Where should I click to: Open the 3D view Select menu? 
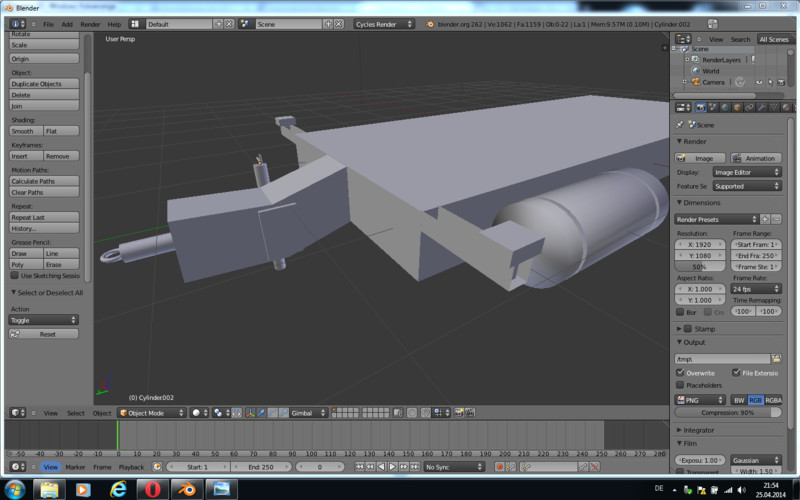[x=76, y=413]
